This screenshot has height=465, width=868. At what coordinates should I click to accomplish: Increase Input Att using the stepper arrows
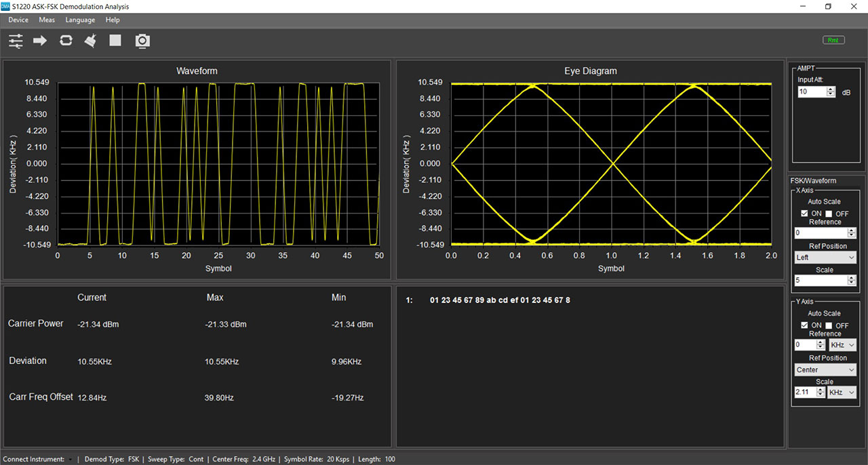click(x=829, y=89)
